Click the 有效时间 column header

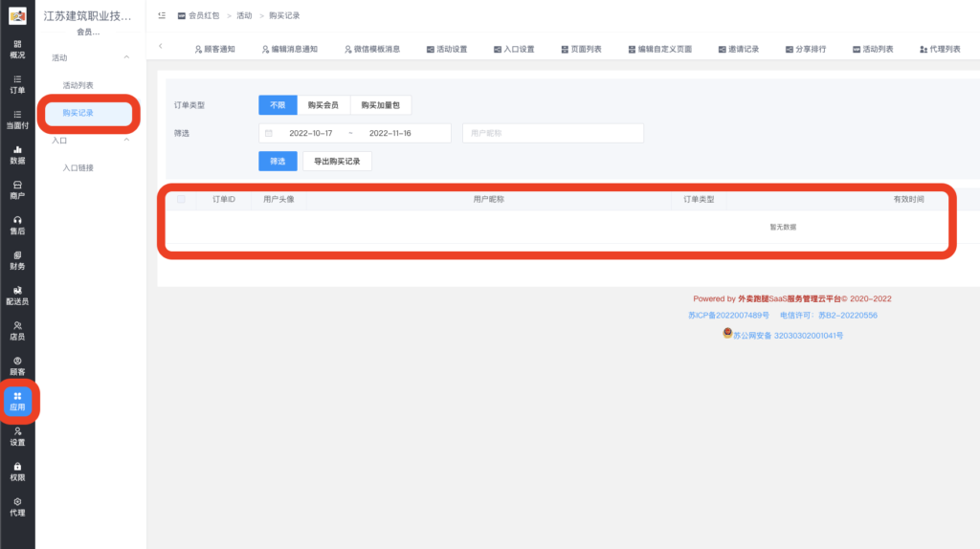pyautogui.click(x=909, y=199)
